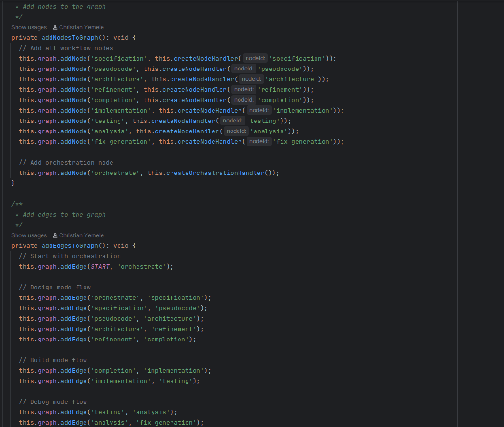
Task: Click Show usages above addNodesToGraph method
Action: click(29, 27)
